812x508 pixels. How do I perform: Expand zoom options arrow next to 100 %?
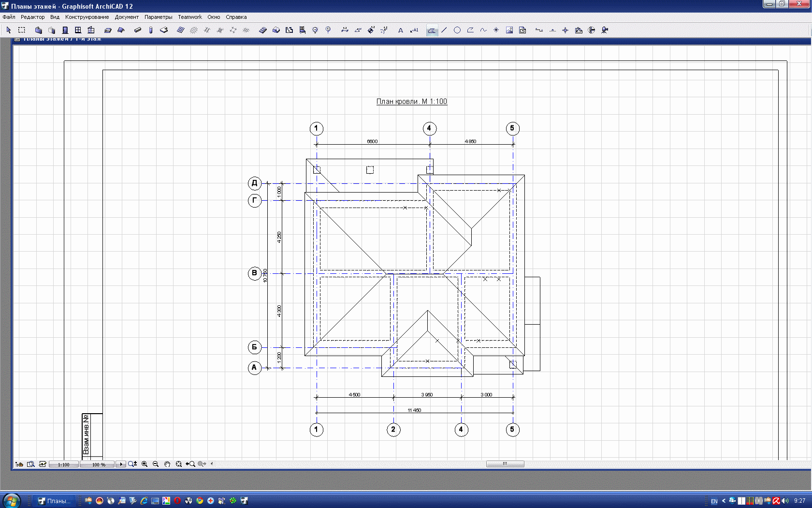[x=120, y=464]
